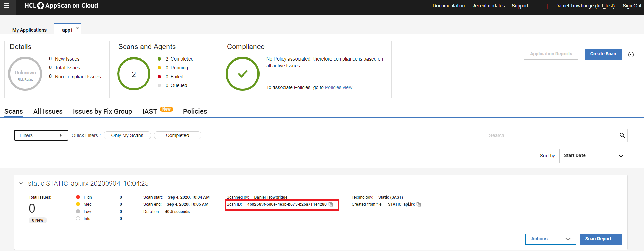Viewport: 644px width, 251px height.
Task: Copy the STATIC_api.irx file name
Action: 419,204
